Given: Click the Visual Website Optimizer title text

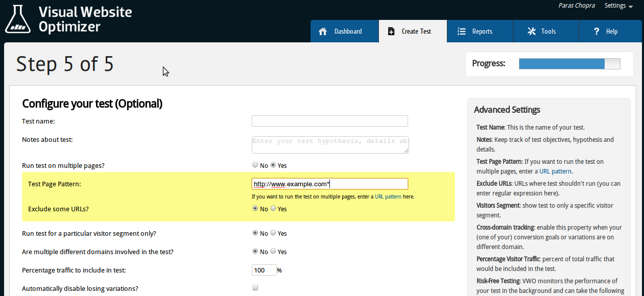Looking at the screenshot, I should click(x=85, y=19).
